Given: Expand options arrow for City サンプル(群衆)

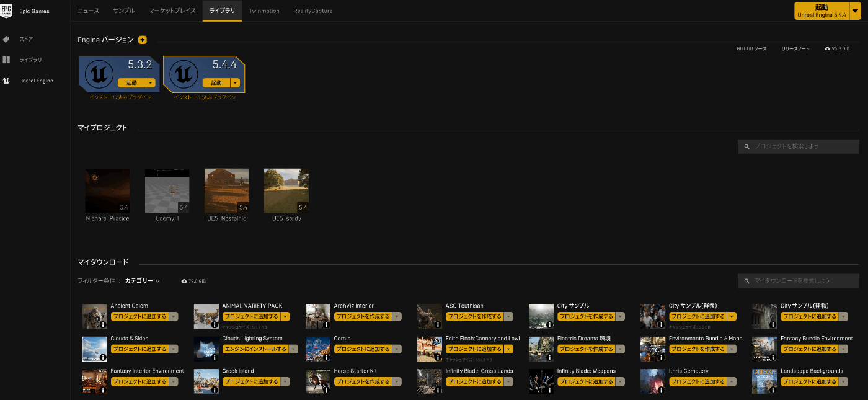Looking at the screenshot, I should (x=732, y=316).
